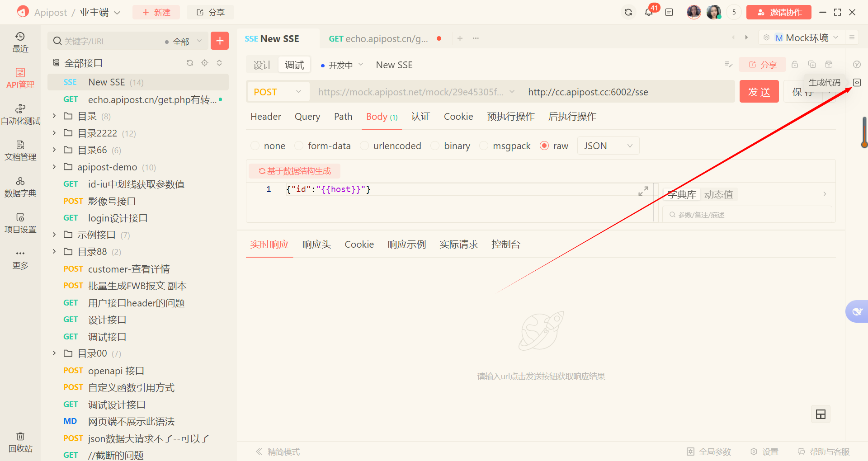This screenshot has width=868, height=461.
Task: Click the edit description list-pencil icon
Action: pyautogui.click(x=728, y=65)
